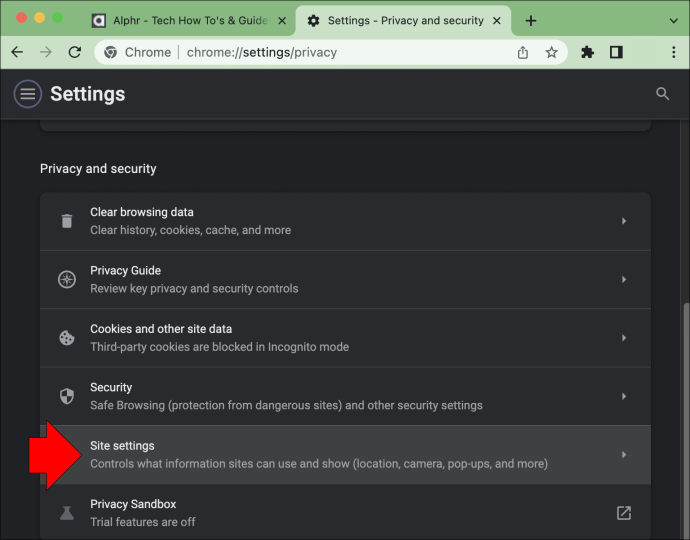Screen dimensions: 690x540
Task: Click the chrome://settings/privacy address field
Action: [x=307, y=52]
